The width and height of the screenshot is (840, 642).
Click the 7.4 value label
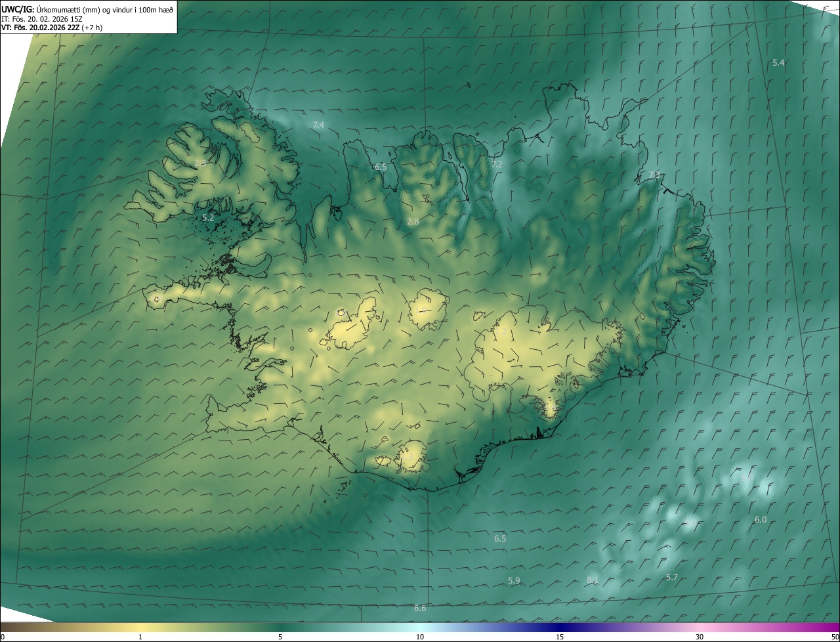coord(318,125)
